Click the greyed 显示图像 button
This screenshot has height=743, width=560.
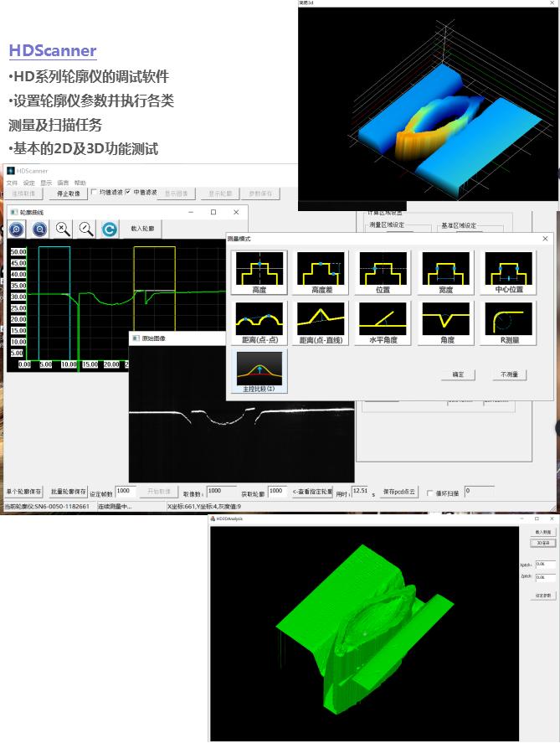click(x=176, y=193)
